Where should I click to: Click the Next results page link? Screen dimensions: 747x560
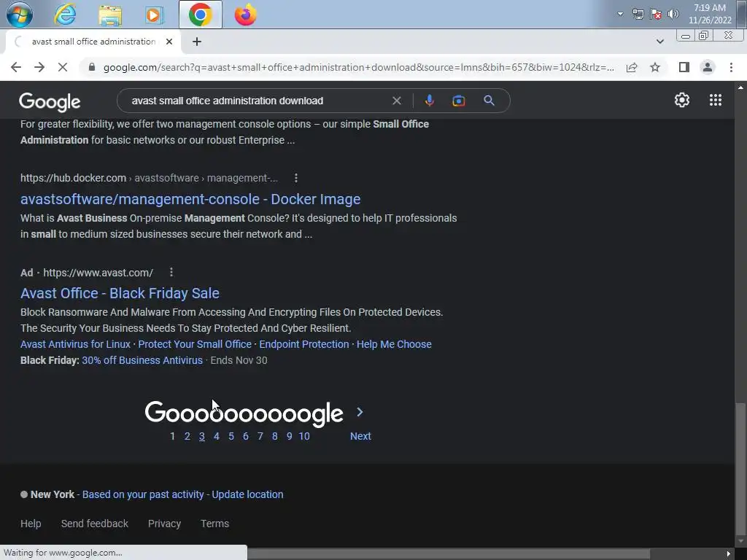[x=360, y=436]
